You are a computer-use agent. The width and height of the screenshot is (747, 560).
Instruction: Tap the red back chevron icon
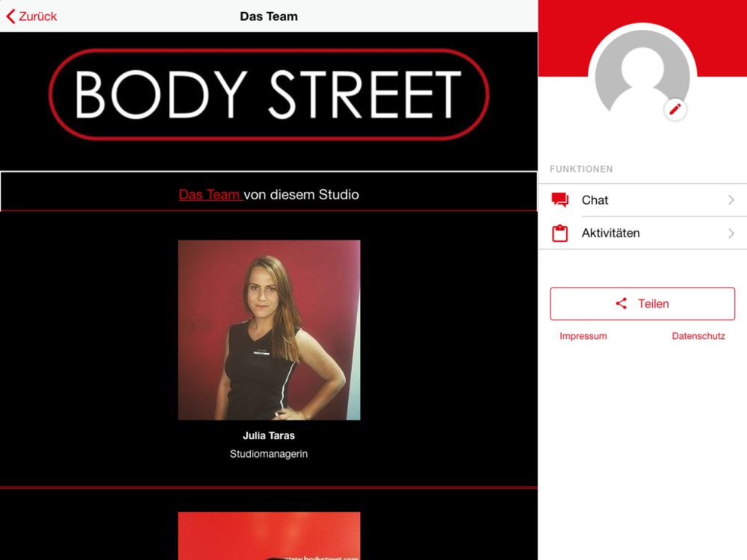click(10, 16)
